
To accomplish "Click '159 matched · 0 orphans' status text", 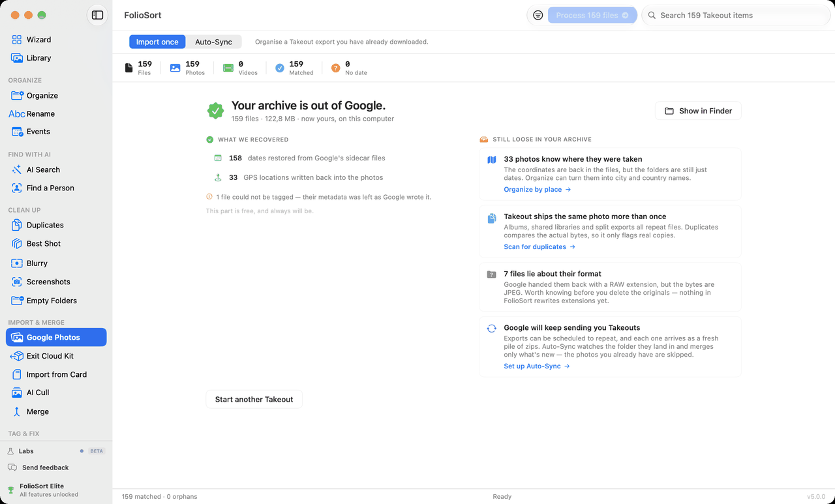I will 159,497.
